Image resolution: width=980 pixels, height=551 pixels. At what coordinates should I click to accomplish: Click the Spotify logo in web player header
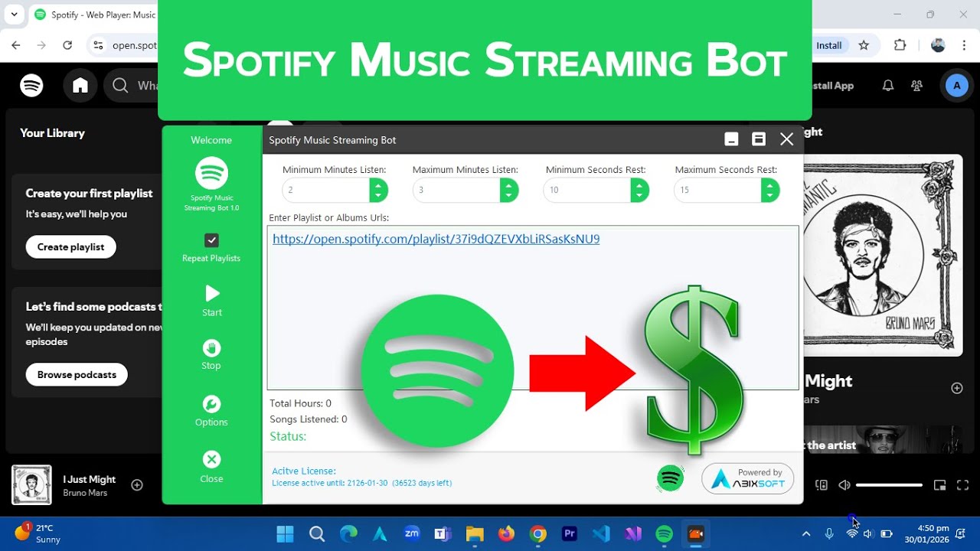click(31, 86)
